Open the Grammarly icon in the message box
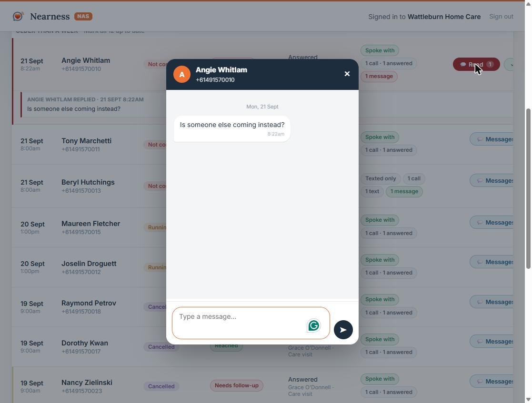Viewport: 532px width, 403px height. [x=313, y=326]
